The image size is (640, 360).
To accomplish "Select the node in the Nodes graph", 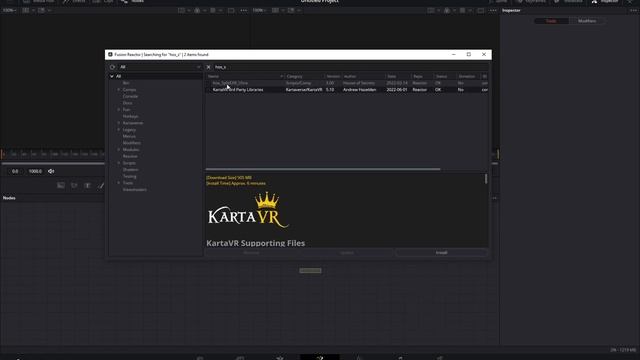I will point(310,271).
